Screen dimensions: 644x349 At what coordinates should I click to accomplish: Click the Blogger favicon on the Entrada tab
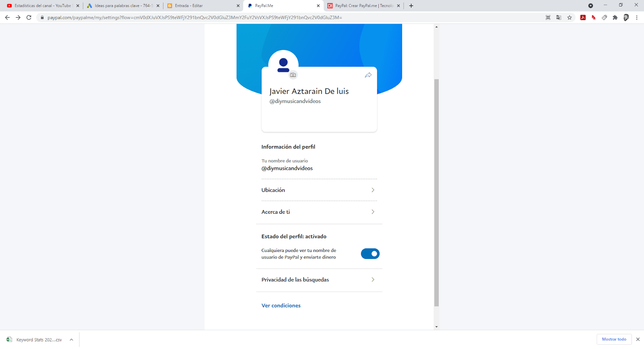click(169, 6)
